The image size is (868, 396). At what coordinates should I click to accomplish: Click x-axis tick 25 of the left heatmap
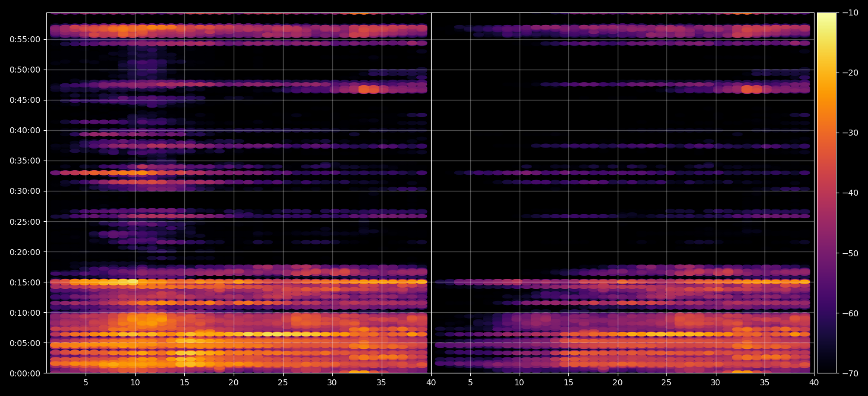[x=283, y=382]
